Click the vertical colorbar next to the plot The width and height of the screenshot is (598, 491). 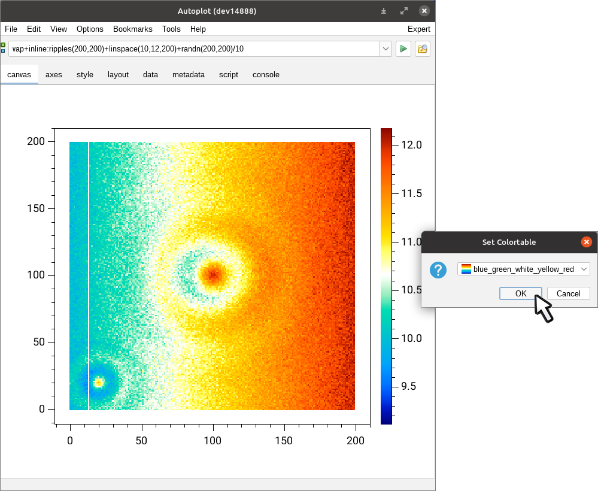tap(386, 276)
